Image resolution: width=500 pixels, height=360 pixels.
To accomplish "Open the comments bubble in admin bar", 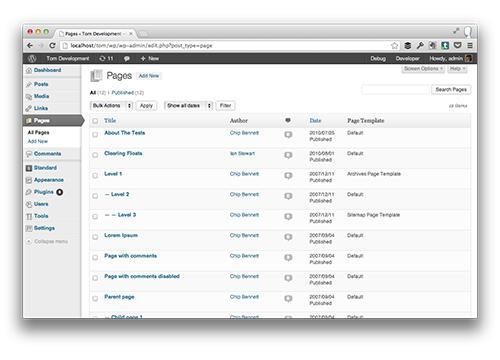I will tap(127, 58).
